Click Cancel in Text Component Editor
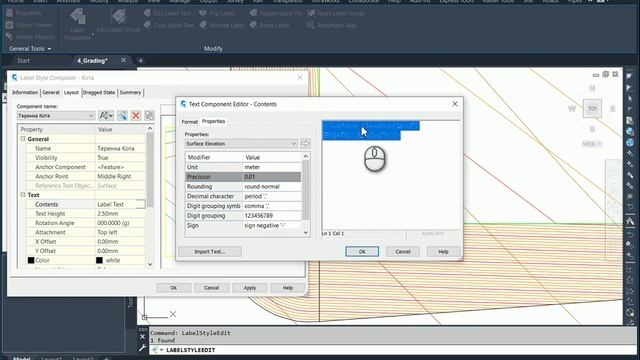 403,251
